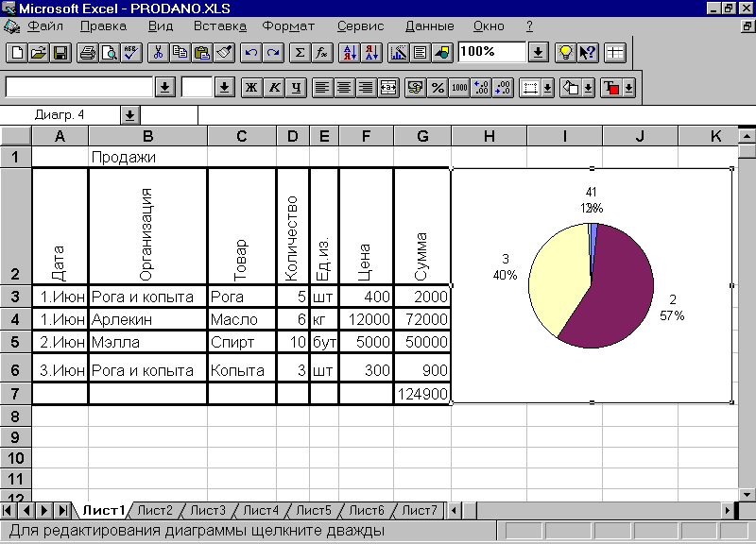
Task: Open the font color red swatch
Action: [x=611, y=88]
